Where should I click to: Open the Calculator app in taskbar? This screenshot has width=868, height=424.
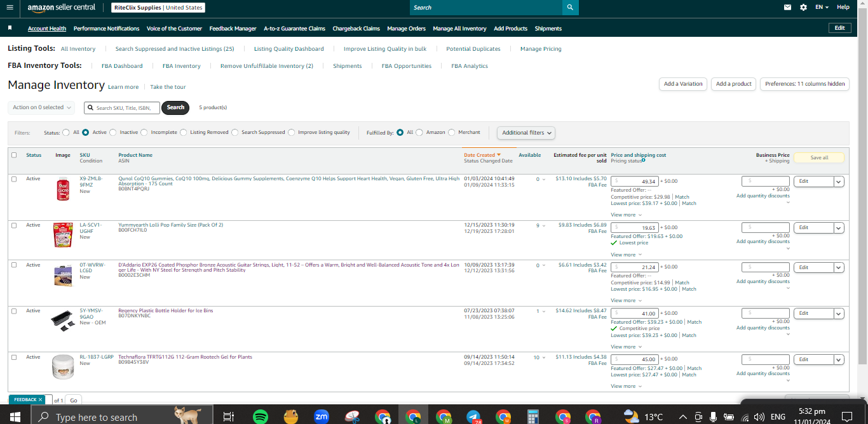click(533, 417)
